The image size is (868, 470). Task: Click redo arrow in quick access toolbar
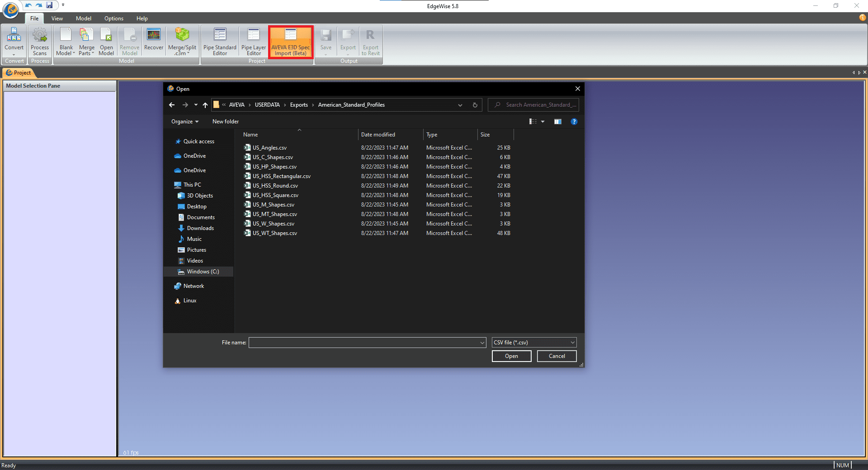pos(39,5)
